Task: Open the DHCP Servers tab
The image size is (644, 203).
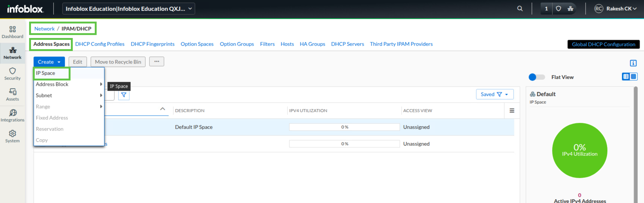Action: click(348, 44)
